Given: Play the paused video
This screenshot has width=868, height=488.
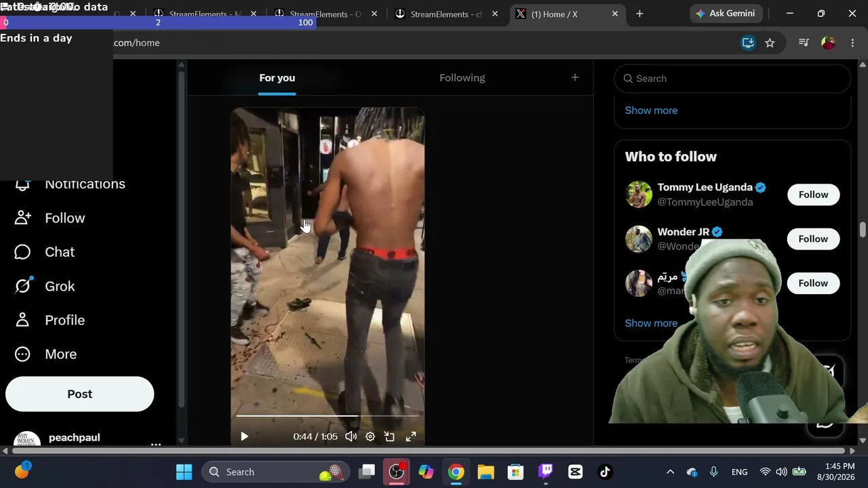Looking at the screenshot, I should pyautogui.click(x=244, y=436).
